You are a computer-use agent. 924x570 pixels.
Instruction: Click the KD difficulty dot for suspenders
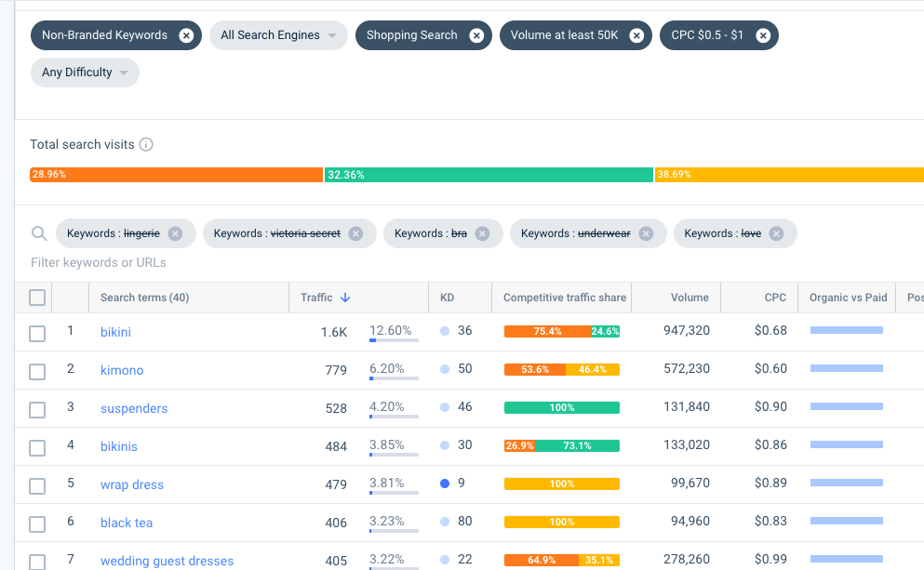445,407
